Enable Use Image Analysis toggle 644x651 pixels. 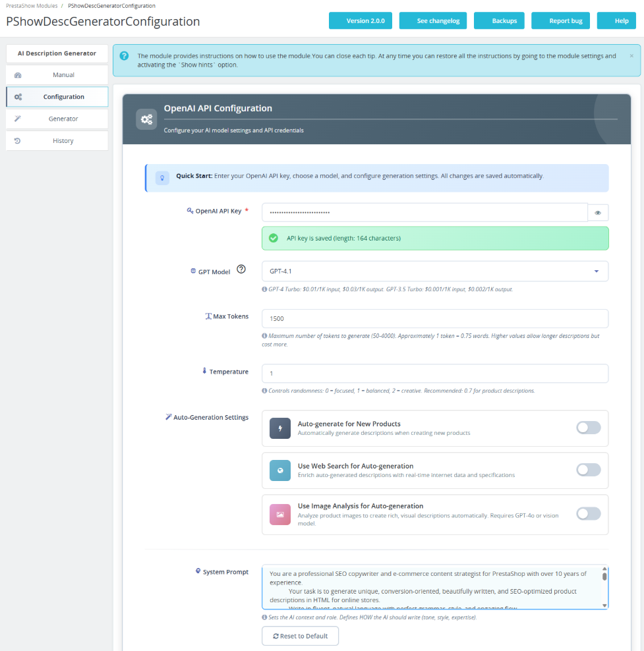[588, 513]
